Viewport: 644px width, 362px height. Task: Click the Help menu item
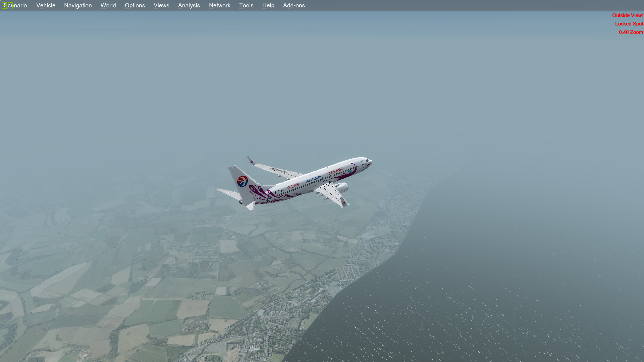coord(268,5)
